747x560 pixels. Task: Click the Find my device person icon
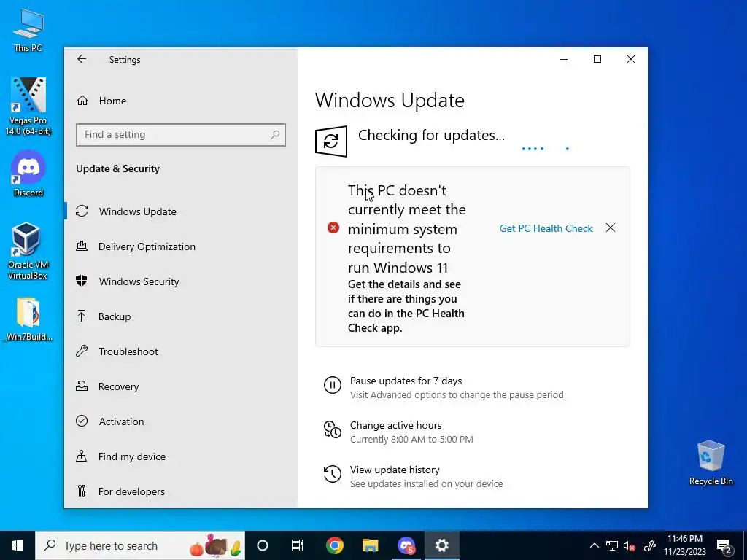[x=82, y=456]
